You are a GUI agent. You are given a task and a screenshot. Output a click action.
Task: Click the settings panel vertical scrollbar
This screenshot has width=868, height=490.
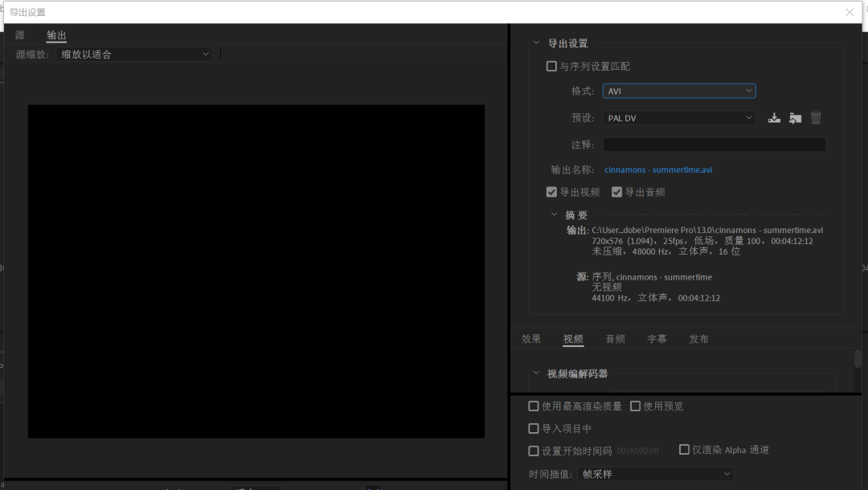[x=858, y=359]
